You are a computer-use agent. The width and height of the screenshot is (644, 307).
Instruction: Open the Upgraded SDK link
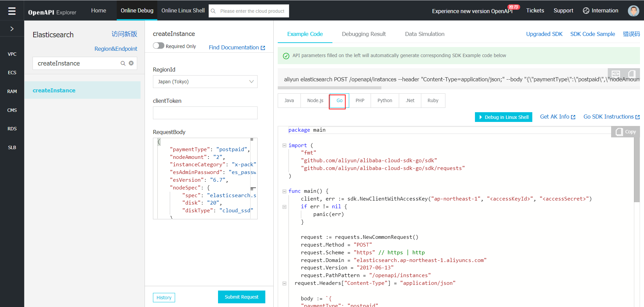click(544, 34)
